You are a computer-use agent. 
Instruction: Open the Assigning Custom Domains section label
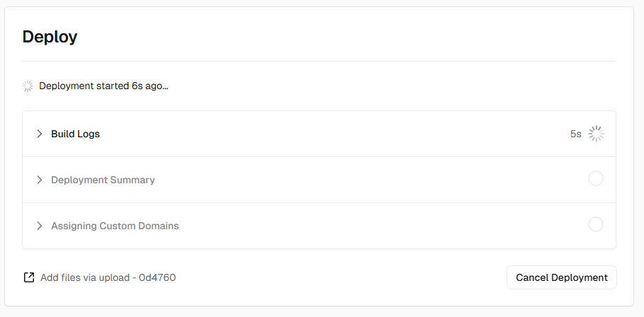point(115,226)
